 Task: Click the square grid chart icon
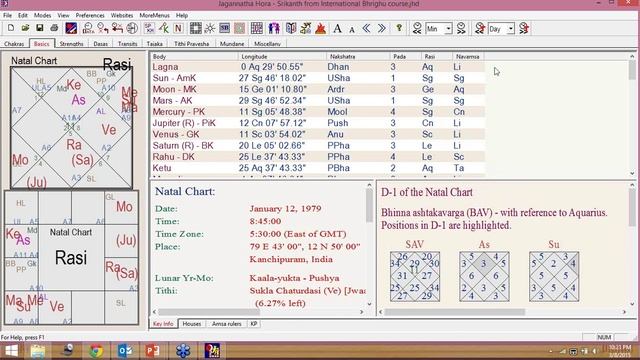coord(196,28)
